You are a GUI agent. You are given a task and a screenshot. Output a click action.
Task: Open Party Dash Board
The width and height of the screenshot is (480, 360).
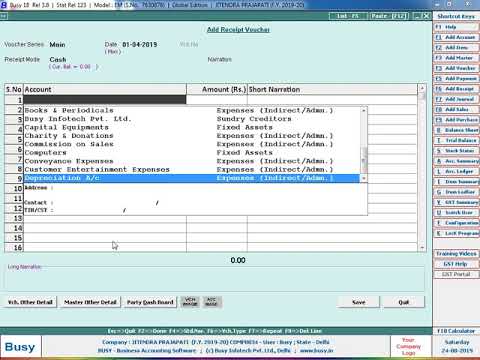click(x=150, y=302)
